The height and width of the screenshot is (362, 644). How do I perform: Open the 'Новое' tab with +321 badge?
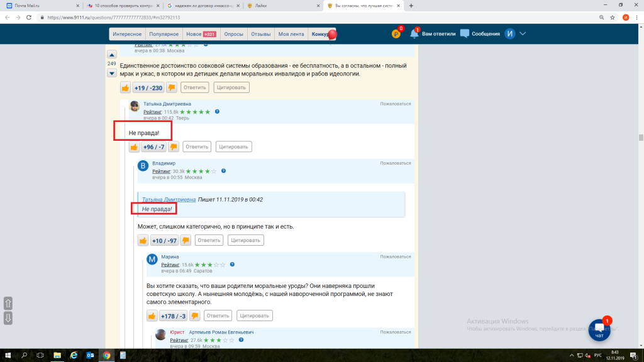[202, 34]
